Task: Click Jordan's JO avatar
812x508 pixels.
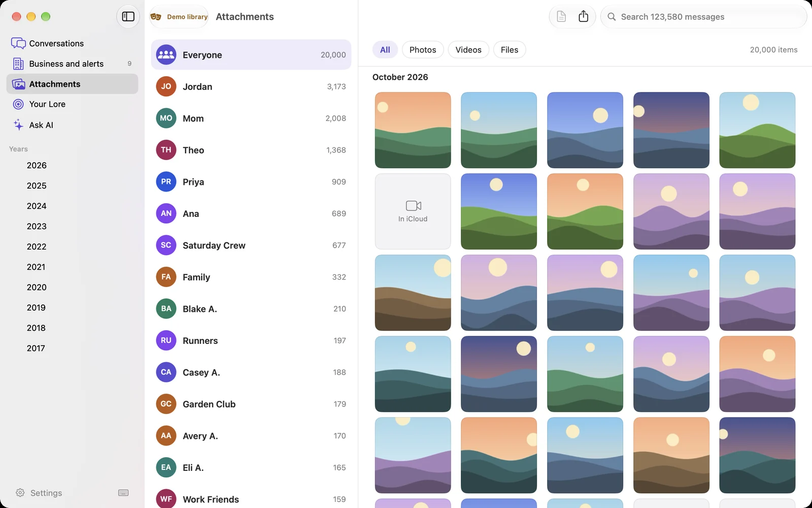Action: [166, 86]
